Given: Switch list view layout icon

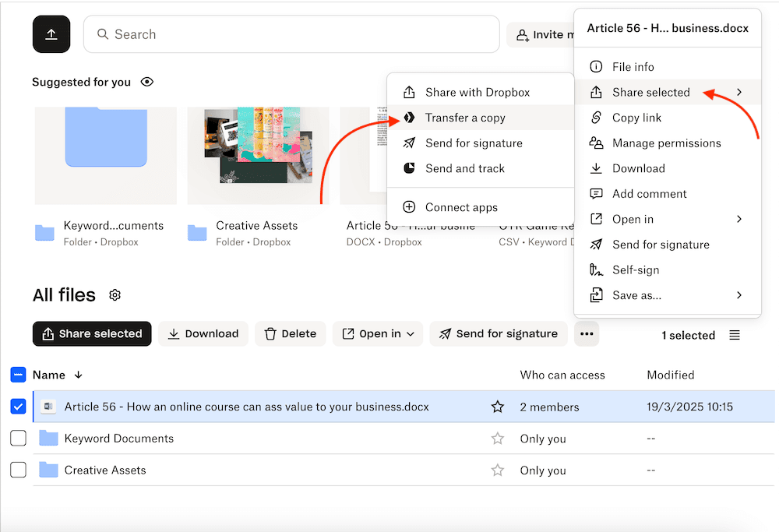Looking at the screenshot, I should (735, 335).
